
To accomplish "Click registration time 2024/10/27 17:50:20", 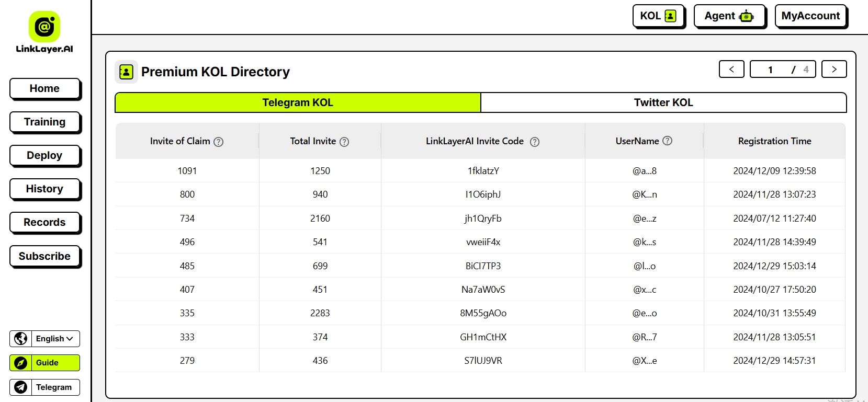I will click(x=775, y=290).
